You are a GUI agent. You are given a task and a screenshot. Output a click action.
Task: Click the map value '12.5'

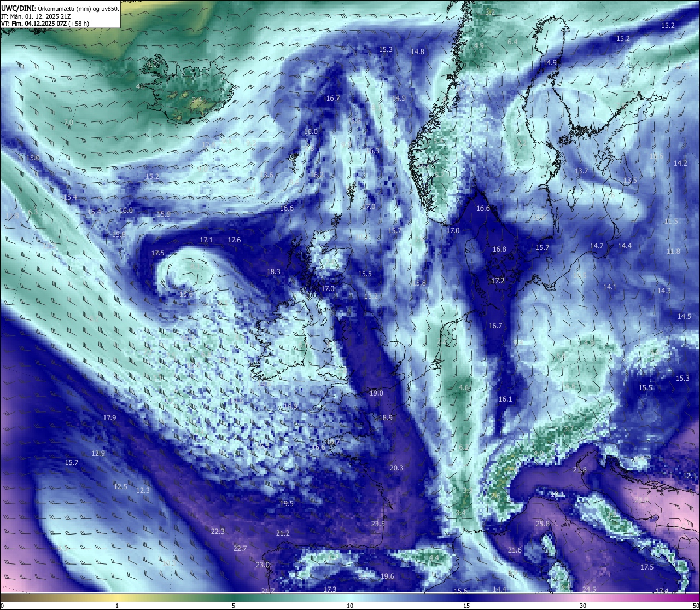coord(120,486)
